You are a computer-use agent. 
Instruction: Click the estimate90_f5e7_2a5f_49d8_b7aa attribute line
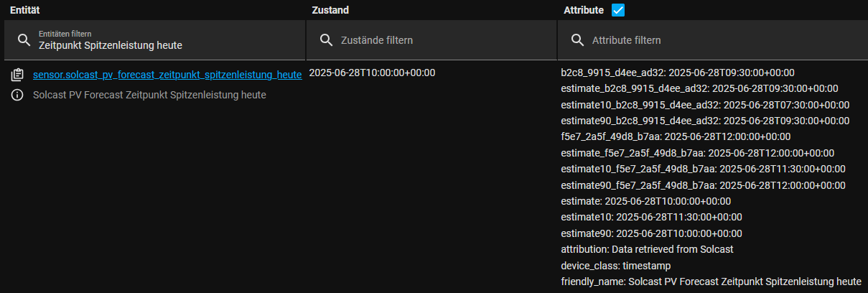(703, 185)
